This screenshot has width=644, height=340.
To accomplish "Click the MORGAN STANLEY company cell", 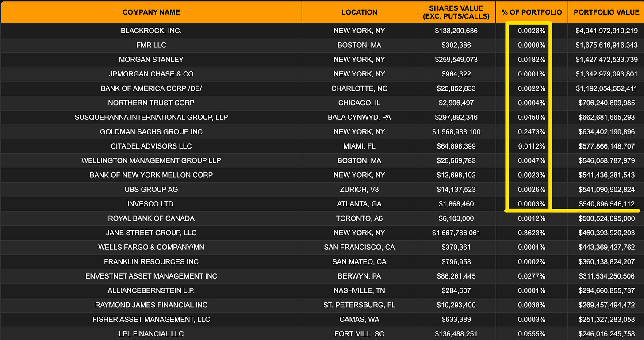I will coord(151,60).
